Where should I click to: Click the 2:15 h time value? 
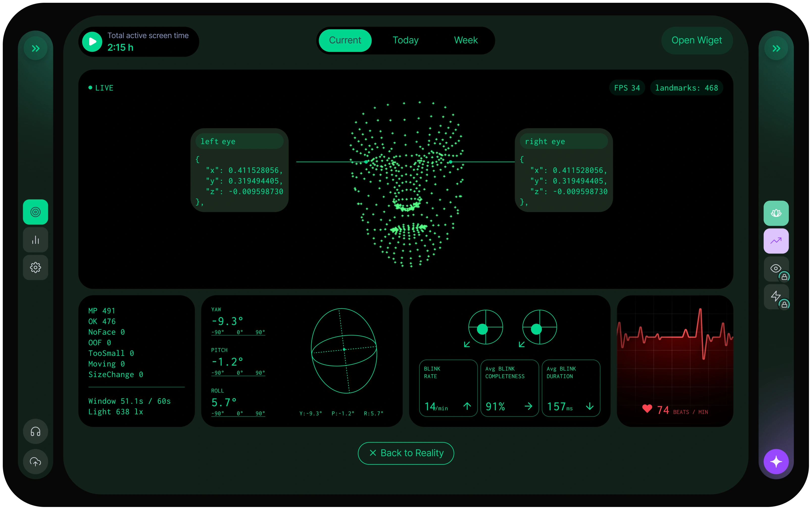point(120,48)
